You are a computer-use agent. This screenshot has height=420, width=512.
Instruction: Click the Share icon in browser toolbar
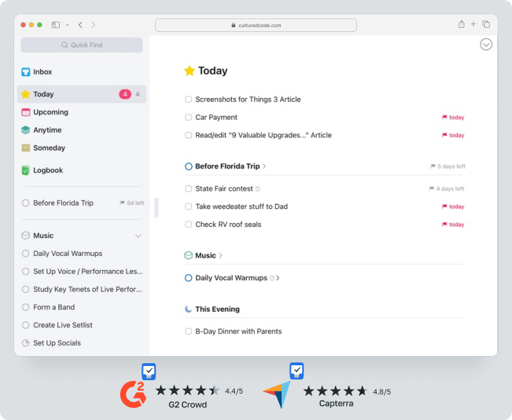click(462, 24)
